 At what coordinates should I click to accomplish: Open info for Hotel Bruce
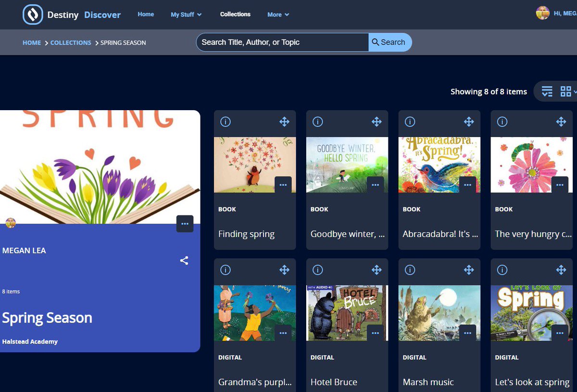point(317,270)
